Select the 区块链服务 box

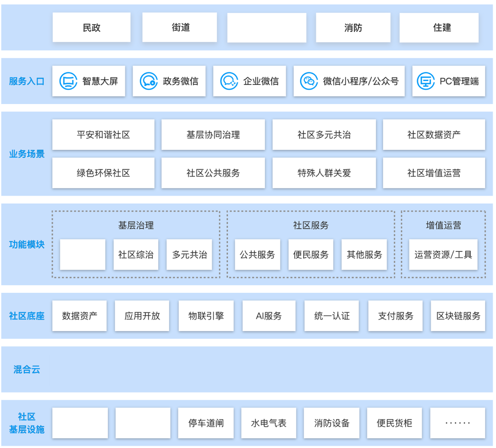point(458,316)
